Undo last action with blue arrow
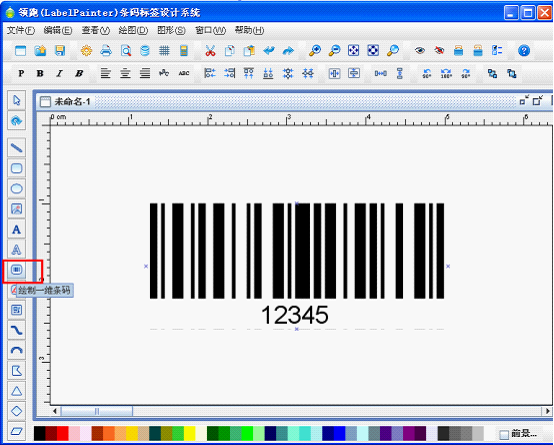Screen dimensions: 554x445 coord(269,51)
